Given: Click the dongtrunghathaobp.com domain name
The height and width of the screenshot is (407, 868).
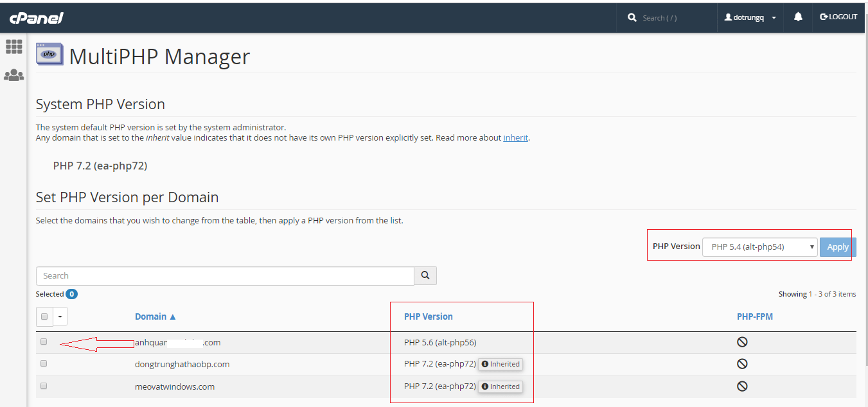Looking at the screenshot, I should 182,364.
